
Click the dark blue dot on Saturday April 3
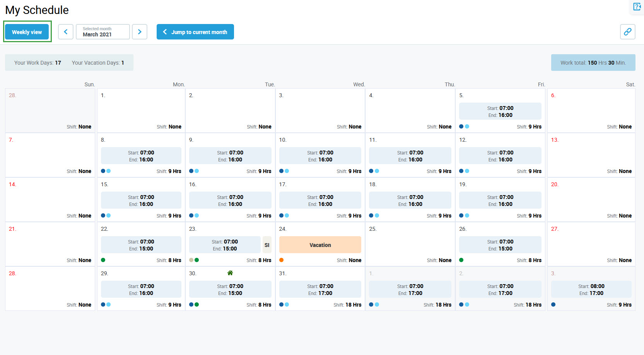pyautogui.click(x=553, y=305)
